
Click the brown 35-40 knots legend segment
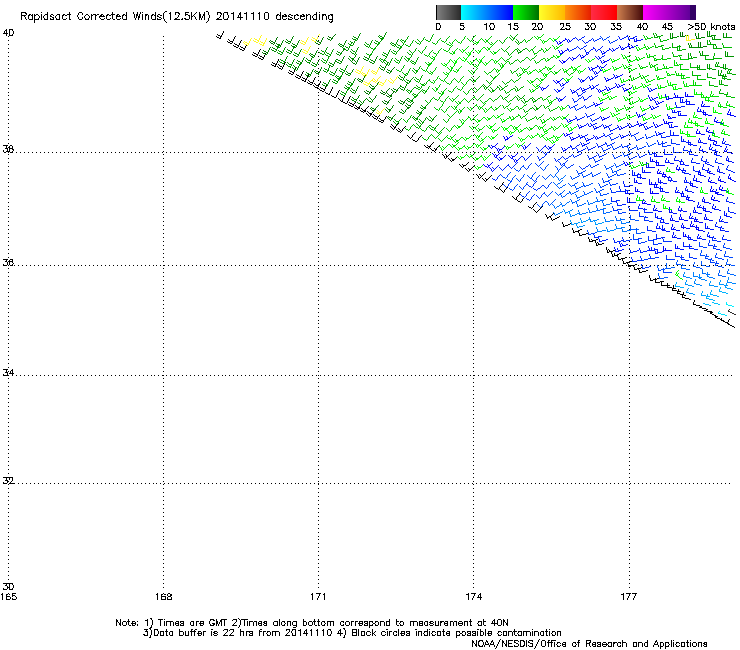click(630, 12)
